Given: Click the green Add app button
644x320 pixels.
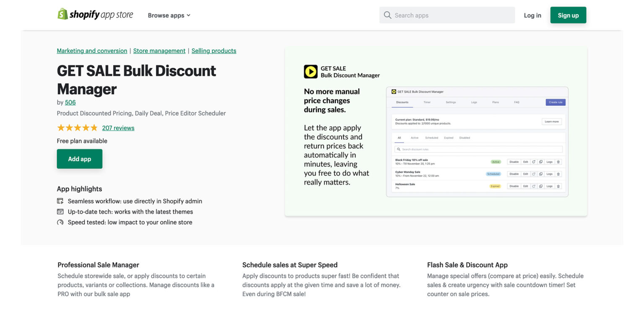Looking at the screenshot, I should (x=79, y=159).
